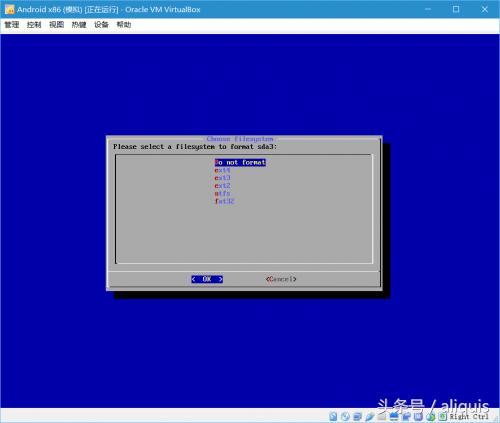This screenshot has height=423, width=500.
Task: Open the 设备 menu
Action: click(101, 24)
